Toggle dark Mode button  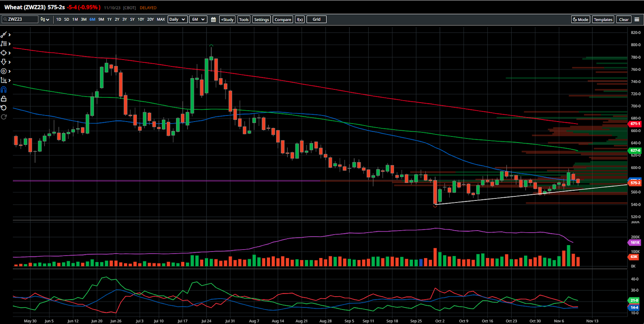(x=580, y=19)
